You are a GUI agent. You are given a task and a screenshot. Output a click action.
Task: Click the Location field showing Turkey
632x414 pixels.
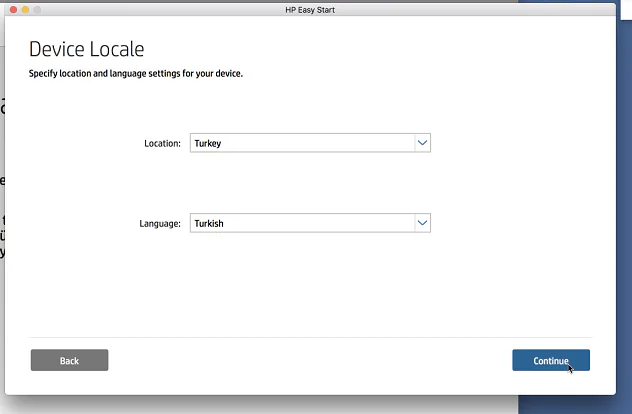coord(301,143)
